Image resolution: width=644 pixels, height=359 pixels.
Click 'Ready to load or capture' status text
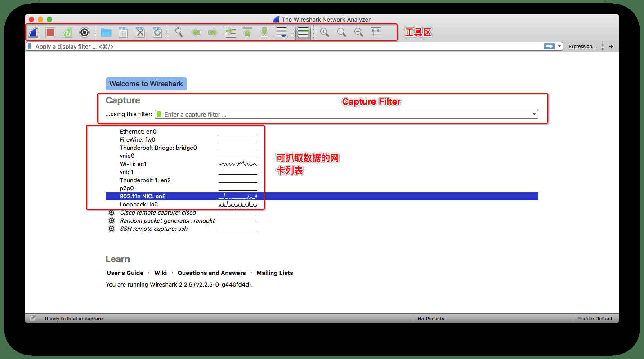click(x=74, y=319)
